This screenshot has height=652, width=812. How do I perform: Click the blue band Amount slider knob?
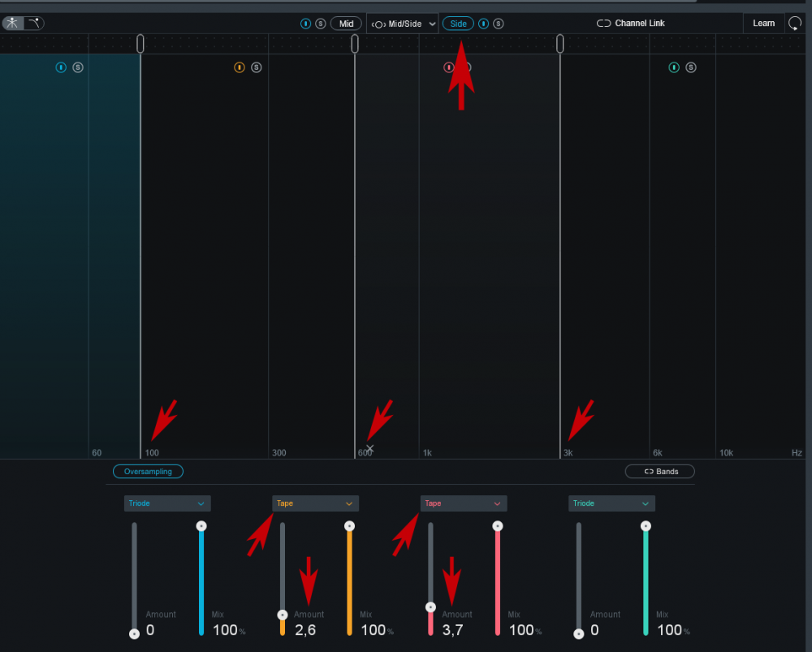tap(134, 634)
